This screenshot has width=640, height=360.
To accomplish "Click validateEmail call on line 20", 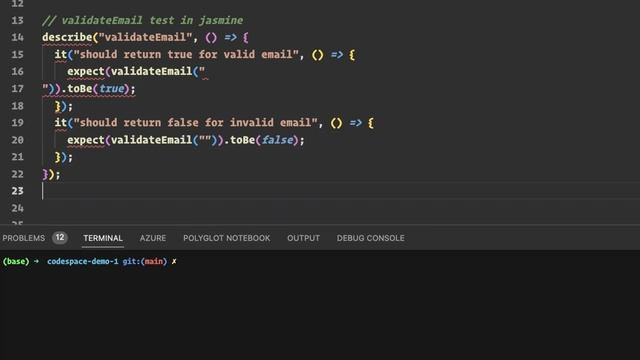I will 151,140.
